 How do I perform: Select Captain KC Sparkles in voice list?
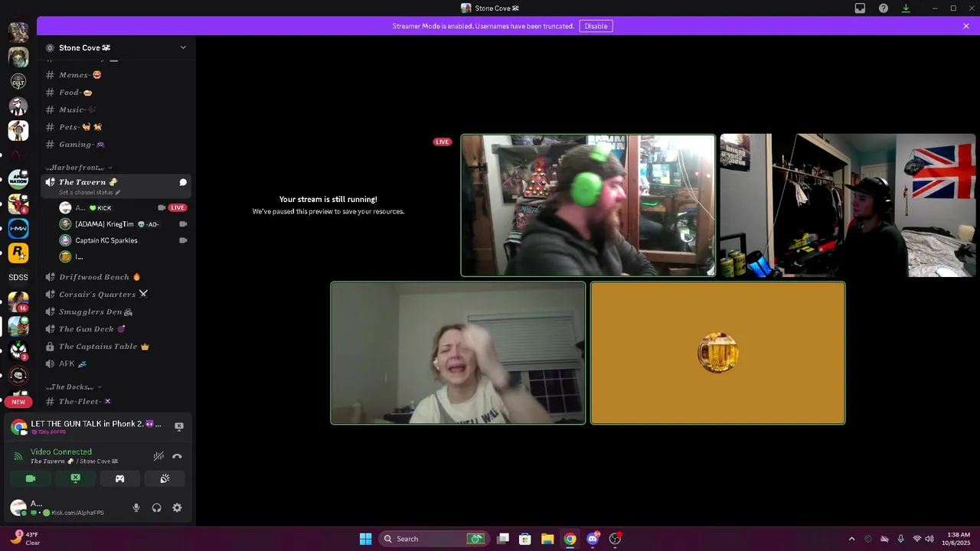click(123, 240)
